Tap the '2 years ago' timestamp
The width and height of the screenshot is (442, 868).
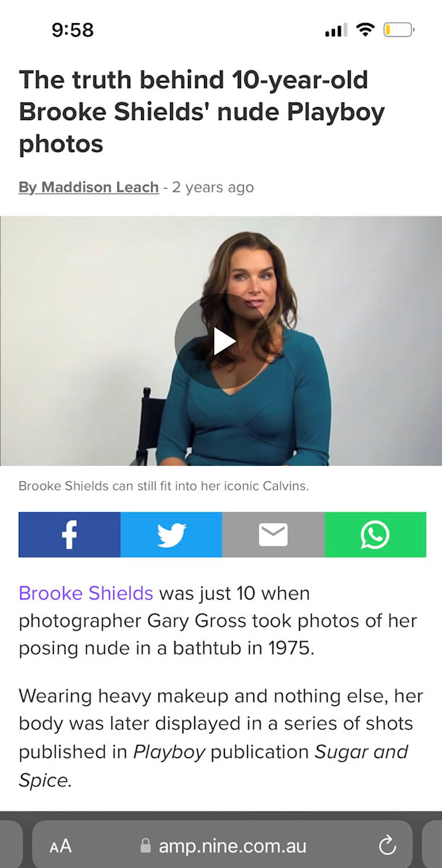pyautogui.click(x=213, y=187)
